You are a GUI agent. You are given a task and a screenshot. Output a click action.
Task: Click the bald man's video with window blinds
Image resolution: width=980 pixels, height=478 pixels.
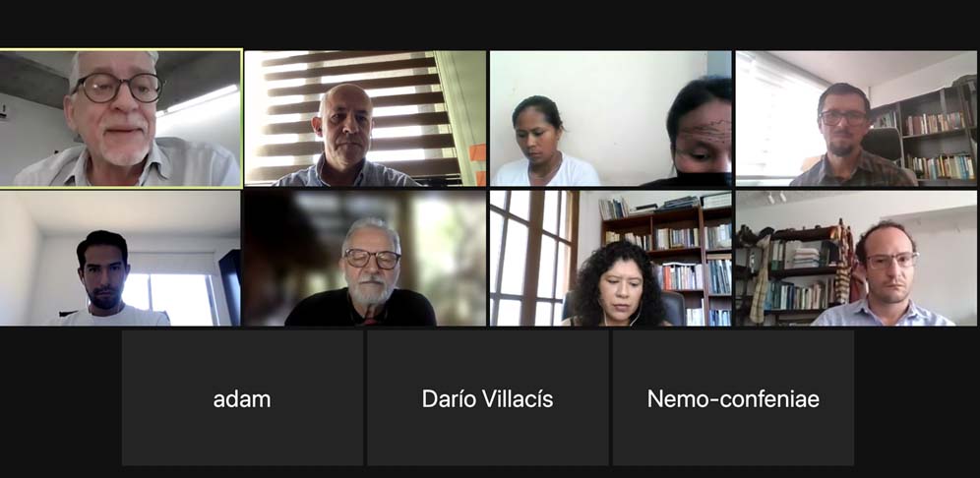pyautogui.click(x=365, y=119)
